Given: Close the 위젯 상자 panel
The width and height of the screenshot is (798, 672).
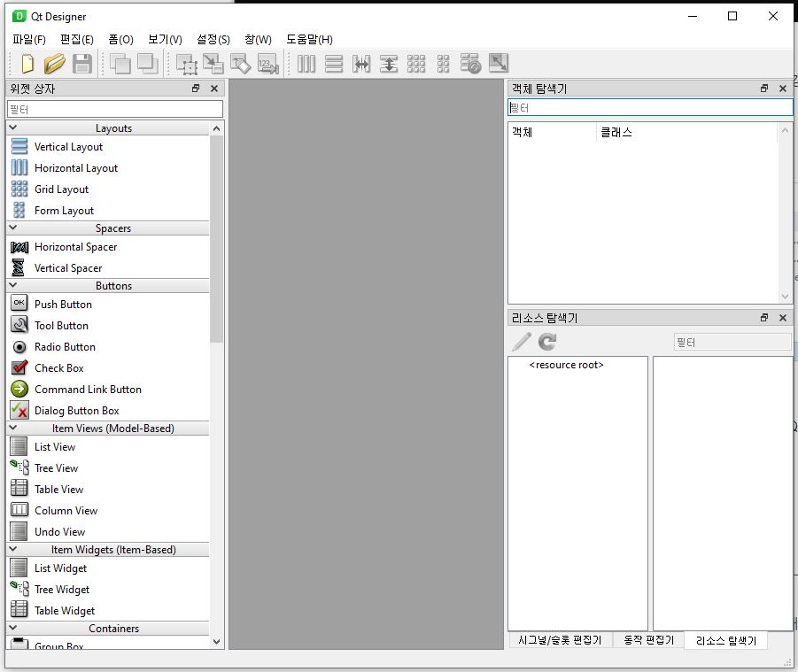Looking at the screenshot, I should 214,89.
